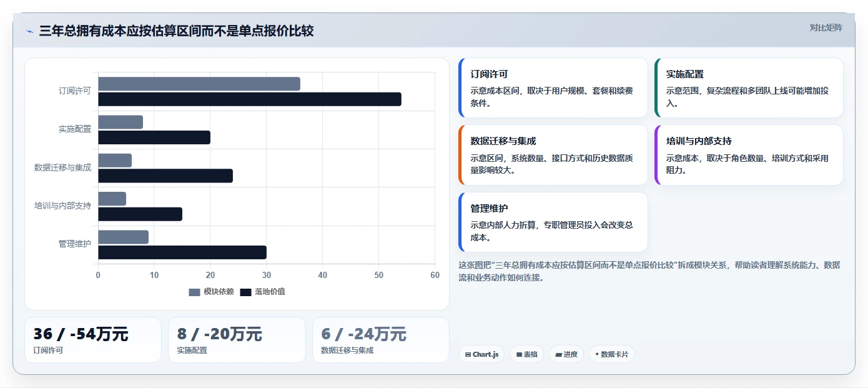
Task: Click the Chart.js tag
Action: [481, 354]
